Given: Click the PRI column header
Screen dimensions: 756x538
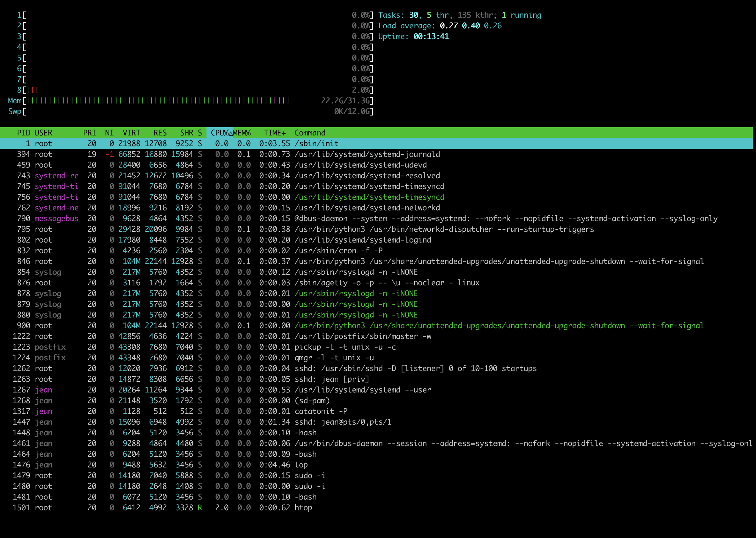Looking at the screenshot, I should pos(90,133).
